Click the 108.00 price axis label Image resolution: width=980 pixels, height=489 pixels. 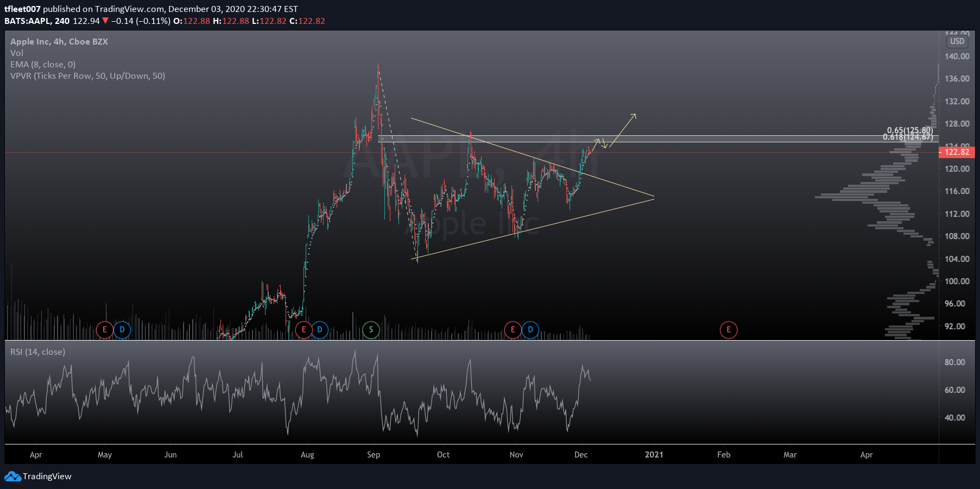click(957, 236)
